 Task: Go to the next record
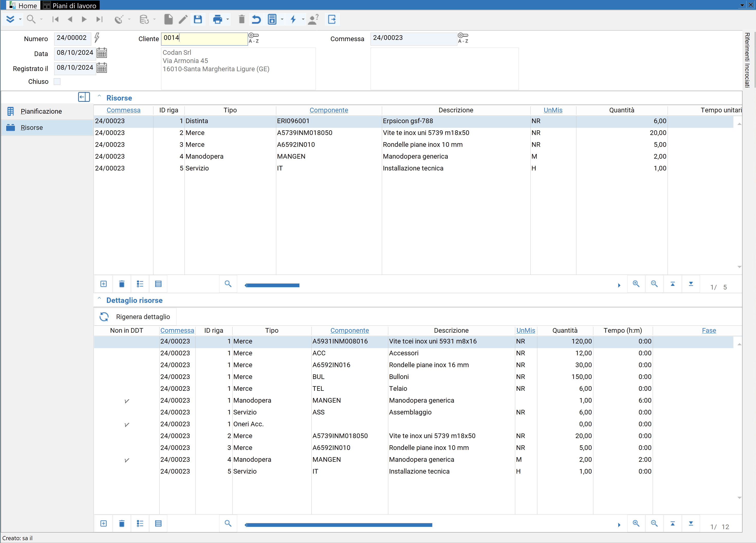tap(84, 19)
